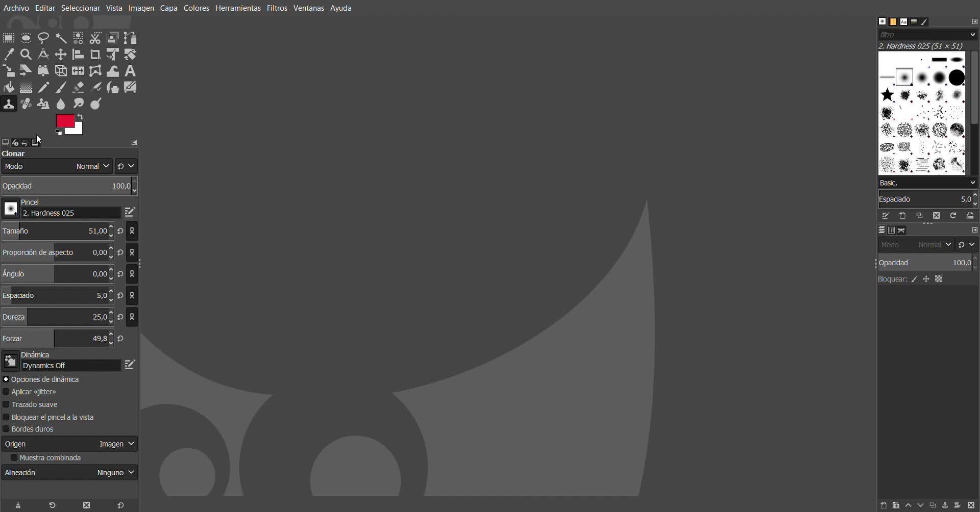
Task: Toggle the chain link beside Tamaño
Action: (132, 231)
